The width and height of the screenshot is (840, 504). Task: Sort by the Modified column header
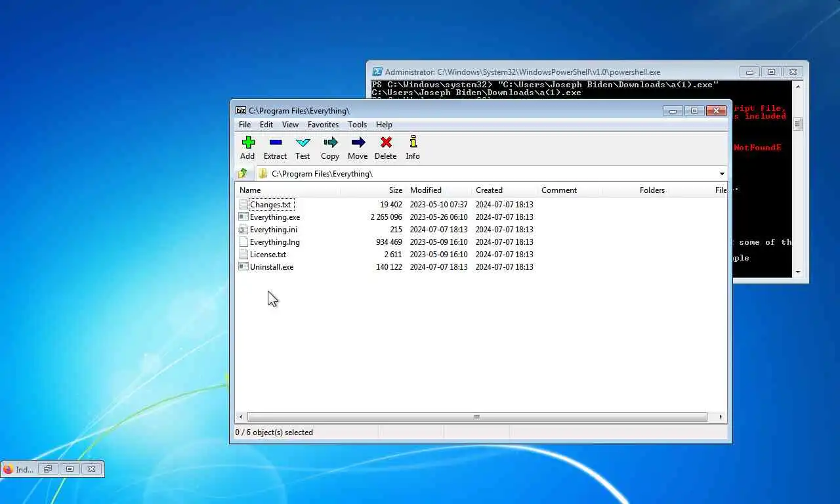pyautogui.click(x=438, y=190)
